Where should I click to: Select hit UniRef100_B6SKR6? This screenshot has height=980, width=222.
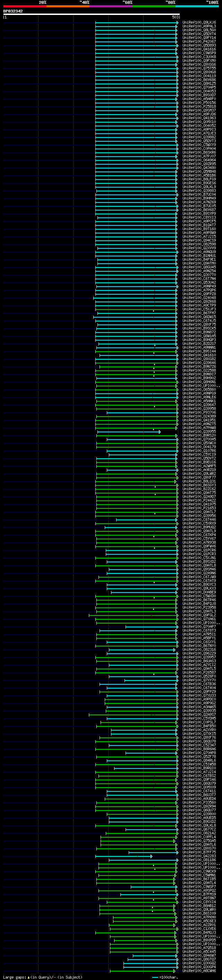[x=199, y=153]
